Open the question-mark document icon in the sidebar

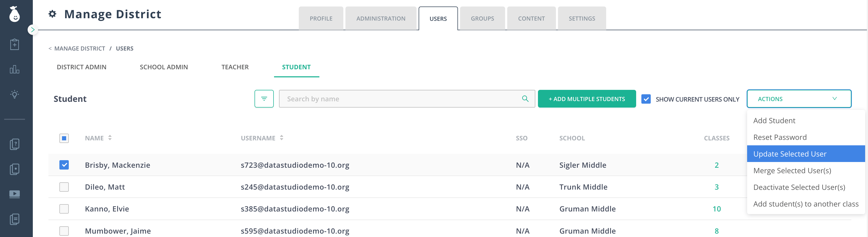coord(15,144)
